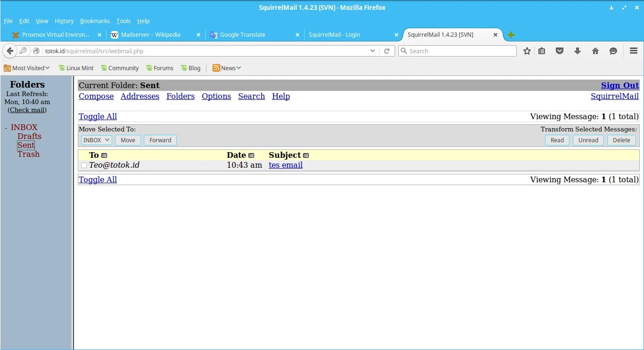Image resolution: width=644 pixels, height=350 pixels.
Task: Click the Compose link
Action: tap(96, 96)
